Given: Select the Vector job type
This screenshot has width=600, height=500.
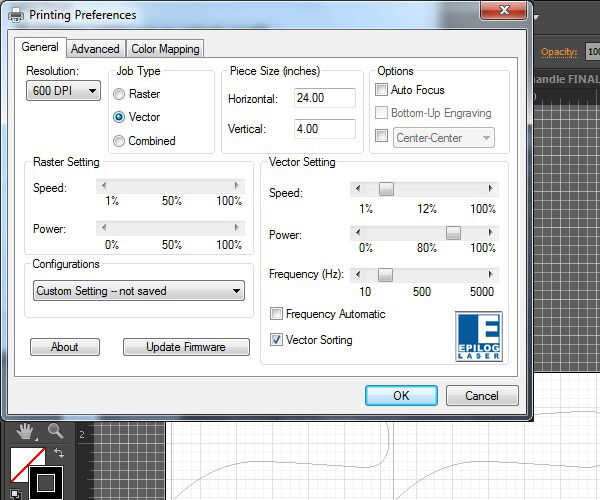Looking at the screenshot, I should coord(119,117).
